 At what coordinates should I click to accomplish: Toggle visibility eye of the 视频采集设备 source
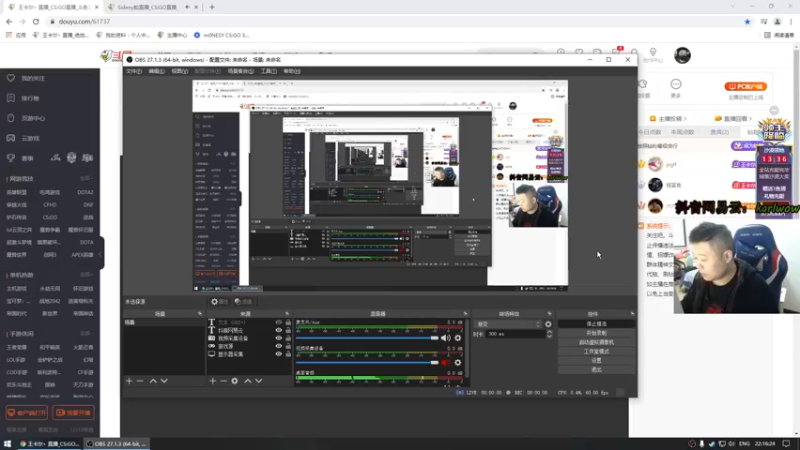click(279, 338)
